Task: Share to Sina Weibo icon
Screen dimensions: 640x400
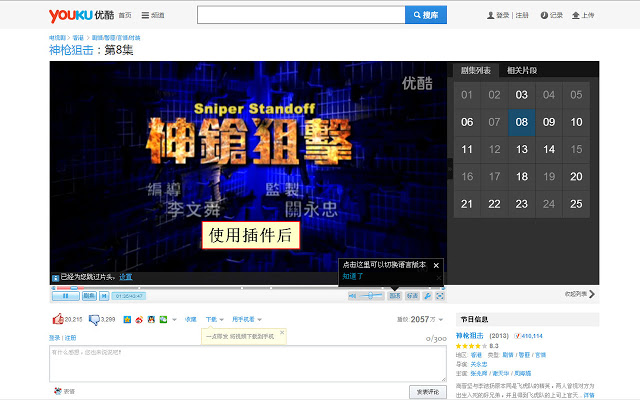Action: 139,320
